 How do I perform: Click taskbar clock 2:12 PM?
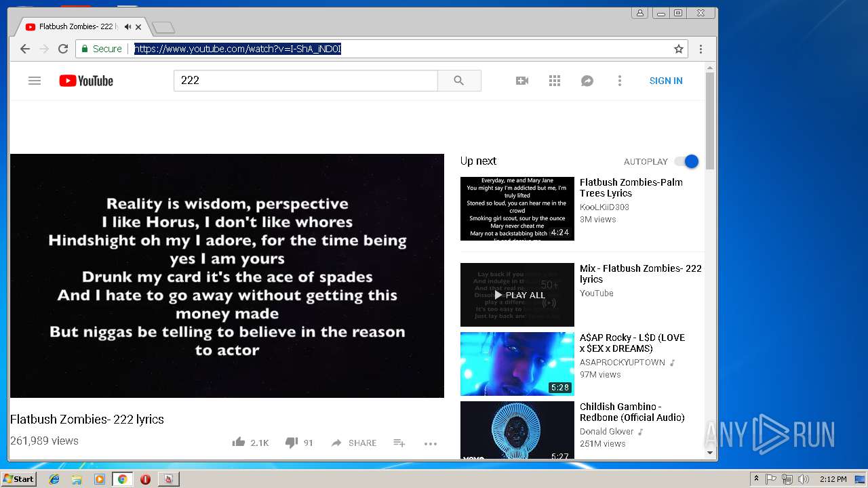(x=833, y=479)
